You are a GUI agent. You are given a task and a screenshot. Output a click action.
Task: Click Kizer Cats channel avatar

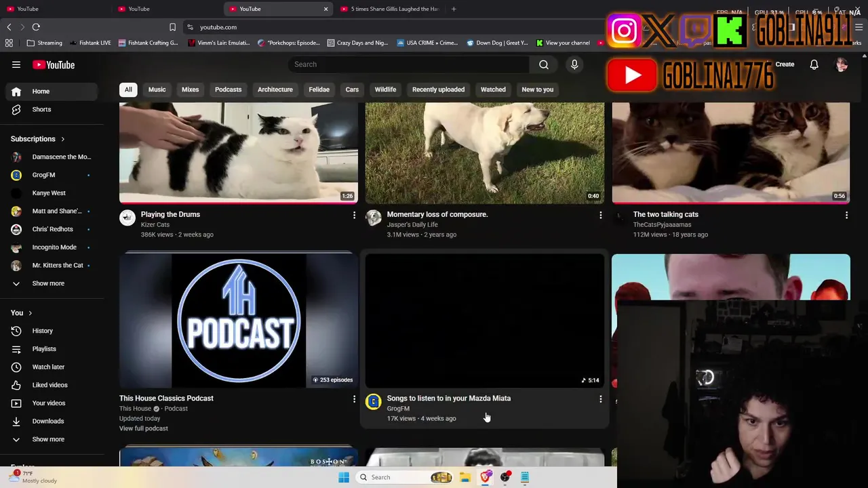pos(127,218)
